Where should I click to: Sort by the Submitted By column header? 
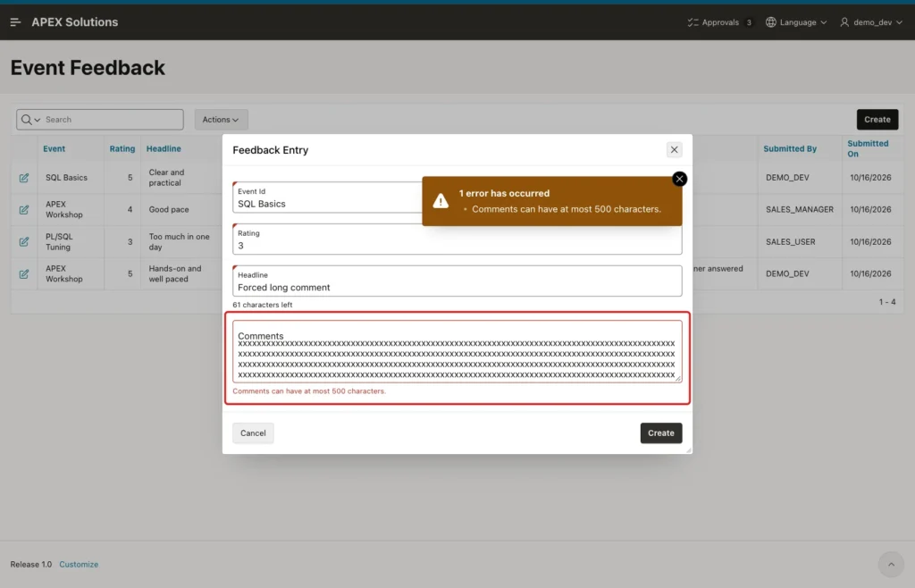(790, 148)
